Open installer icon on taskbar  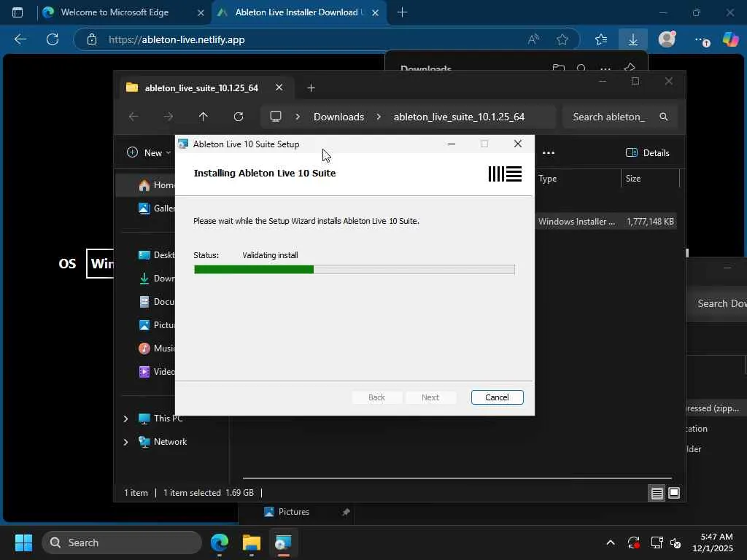click(x=283, y=542)
